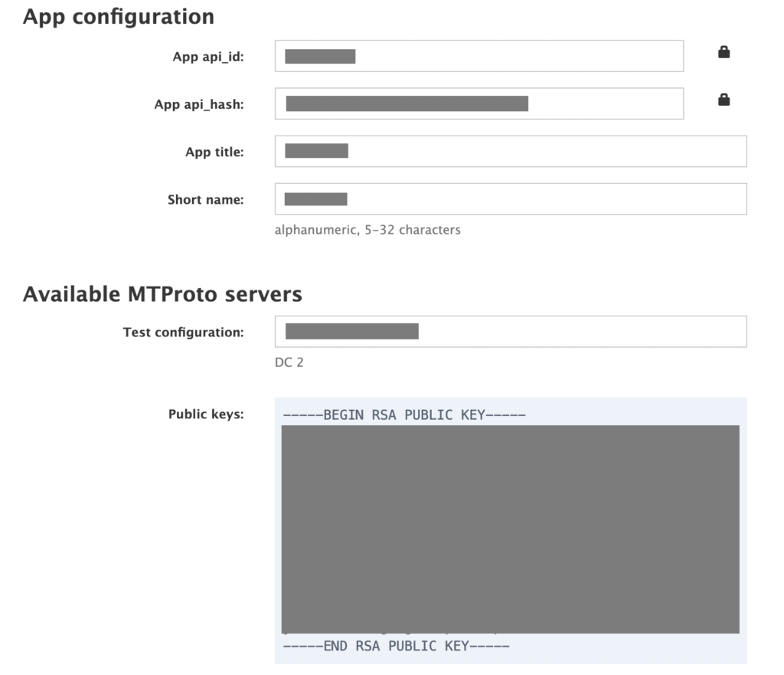Click the "alphanumeric, 5-32 characters" hint text
Screen dimensions: 784x675
click(367, 230)
